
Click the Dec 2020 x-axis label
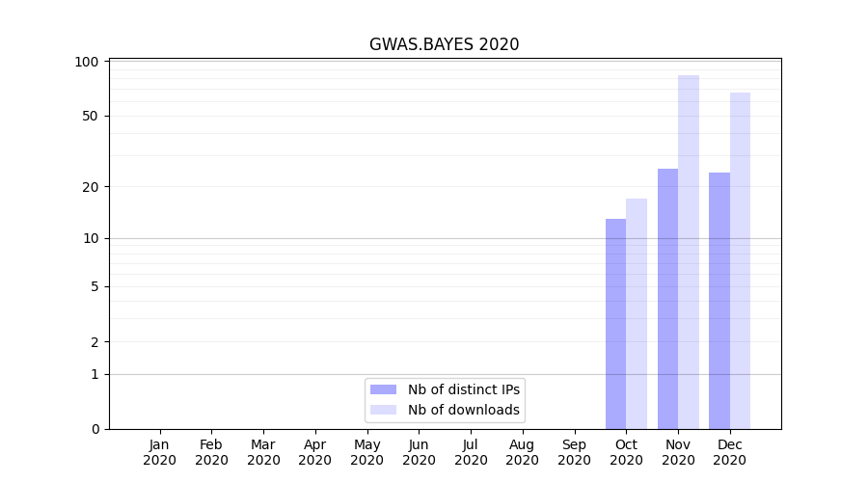[x=729, y=452]
